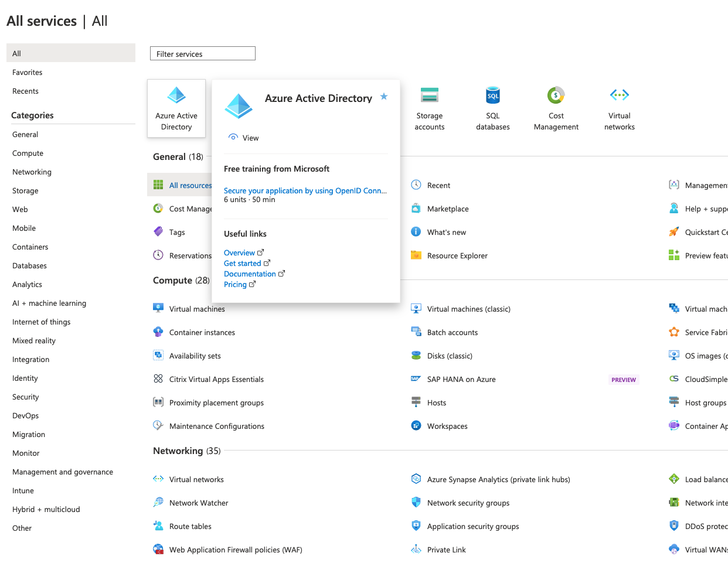Select the Hybrid + multicloud category
728x563 pixels.
(x=46, y=509)
